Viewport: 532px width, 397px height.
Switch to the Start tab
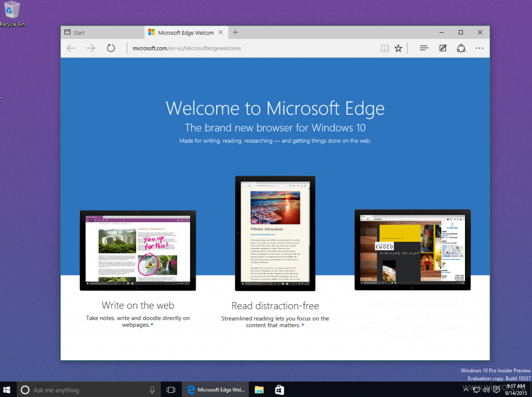coord(103,33)
